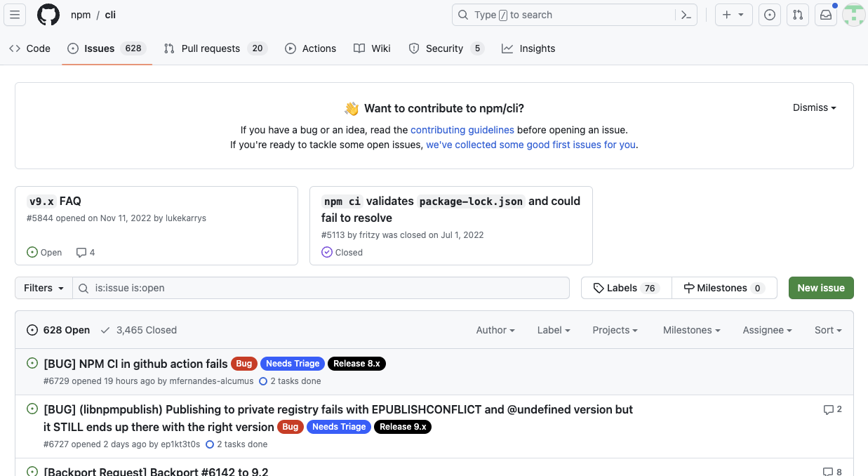Expand the Sort dropdown
Viewport: 868px width, 476px height.
(828, 330)
